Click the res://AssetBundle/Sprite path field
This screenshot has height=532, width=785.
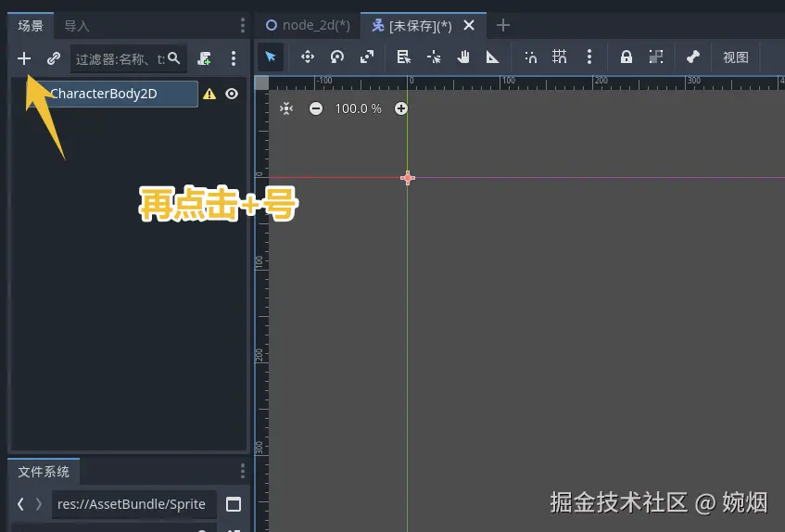coord(133,504)
